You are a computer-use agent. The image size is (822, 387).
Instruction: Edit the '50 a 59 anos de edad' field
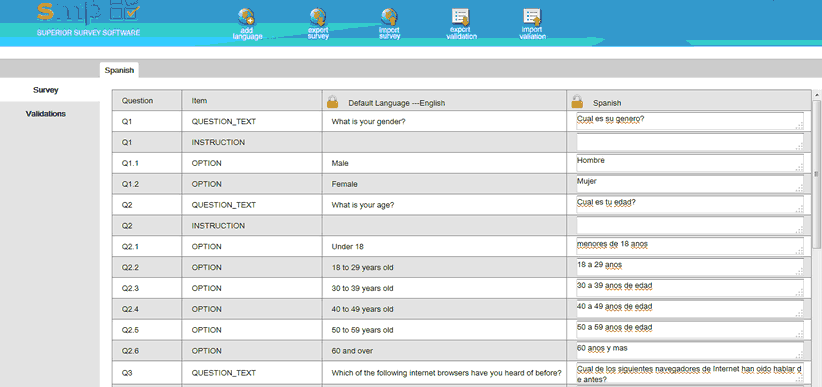click(x=689, y=329)
